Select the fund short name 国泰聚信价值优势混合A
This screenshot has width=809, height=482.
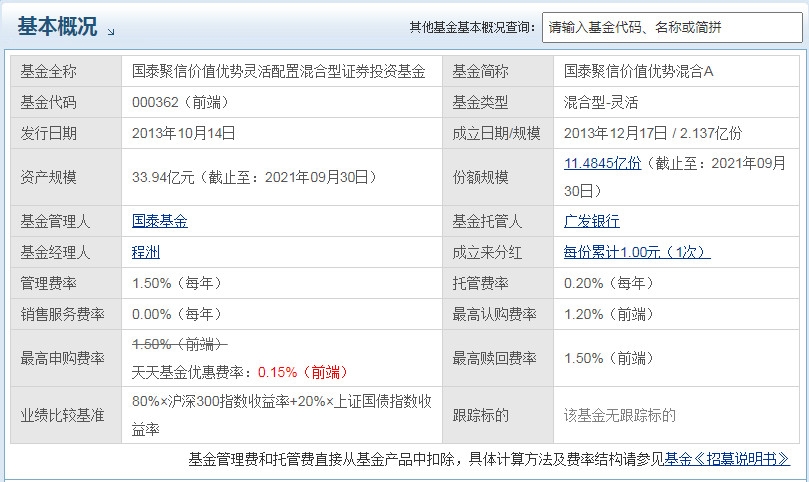coord(639,71)
